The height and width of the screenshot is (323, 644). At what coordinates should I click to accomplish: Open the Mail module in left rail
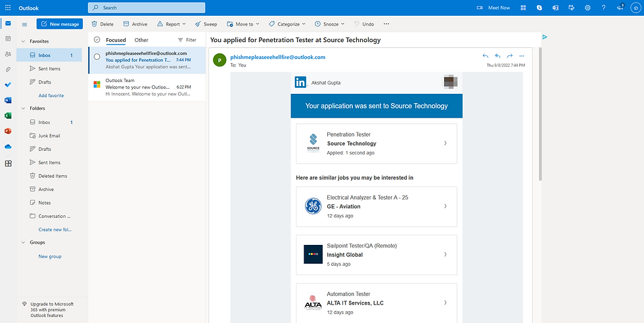pyautogui.click(x=8, y=23)
